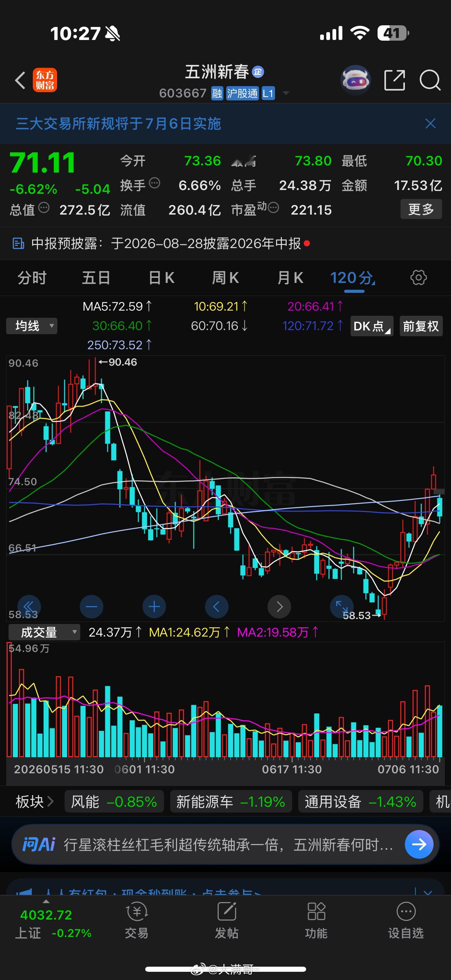The height and width of the screenshot is (980, 451).
Task: Expand the stock code dropdown arrow
Action: pyautogui.click(x=286, y=93)
